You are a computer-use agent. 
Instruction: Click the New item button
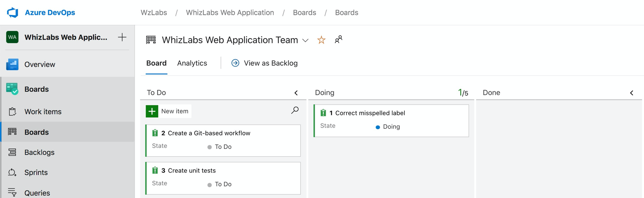(x=168, y=111)
